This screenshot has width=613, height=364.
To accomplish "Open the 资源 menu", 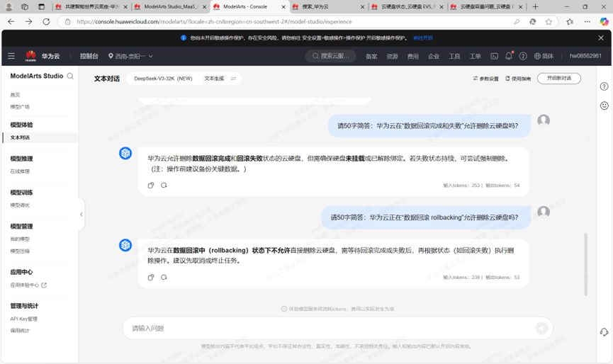I will [392, 56].
